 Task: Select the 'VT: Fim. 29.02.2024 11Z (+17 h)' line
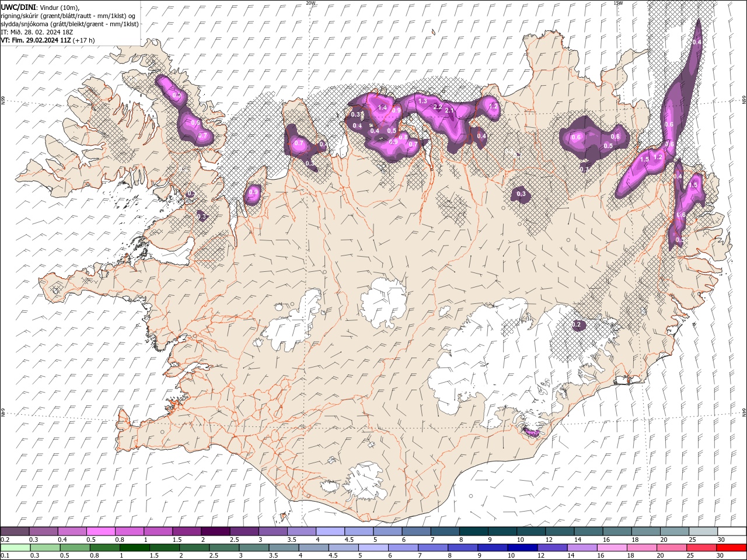(x=48, y=40)
